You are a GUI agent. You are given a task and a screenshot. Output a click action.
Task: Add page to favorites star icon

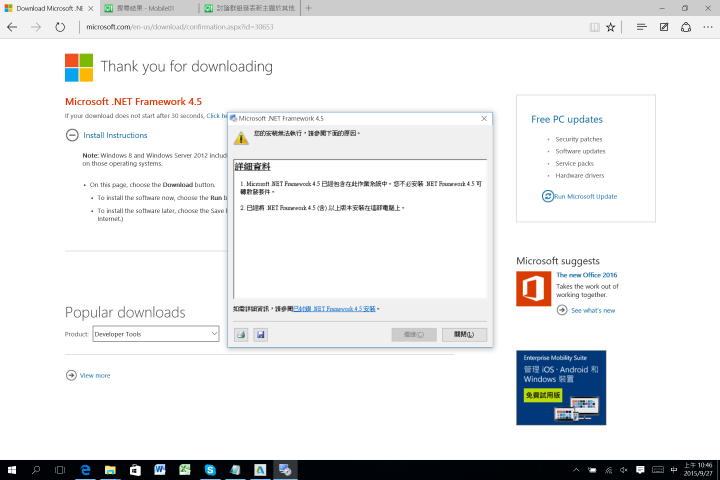coord(611,27)
